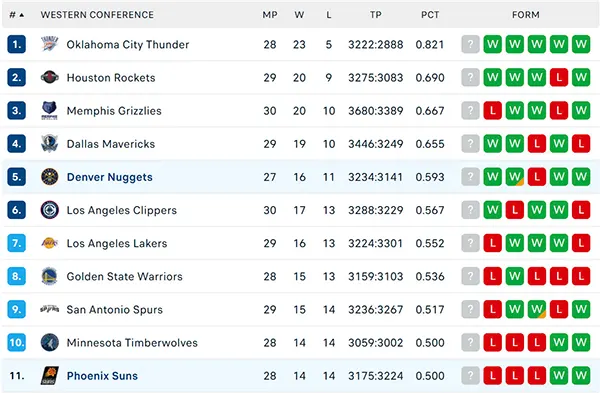Click the Denver Nuggets team logo
Viewport: 600px width, 393px height.
pos(50,177)
